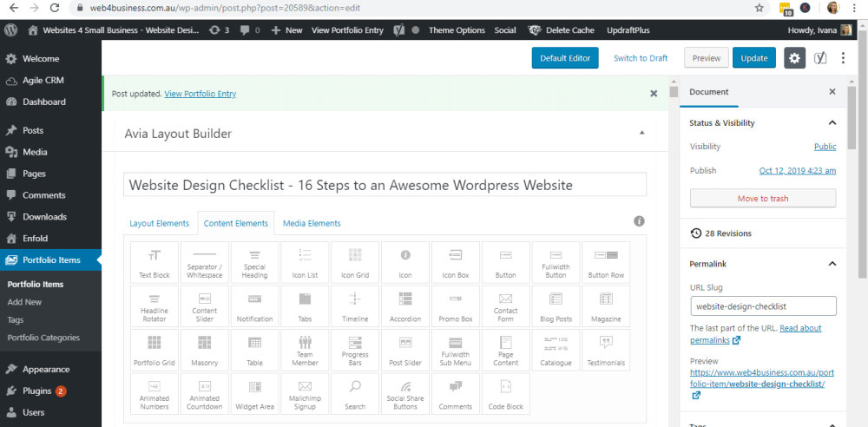This screenshot has height=427, width=868.
Task: Add a Headline Rotator element
Action: click(155, 306)
